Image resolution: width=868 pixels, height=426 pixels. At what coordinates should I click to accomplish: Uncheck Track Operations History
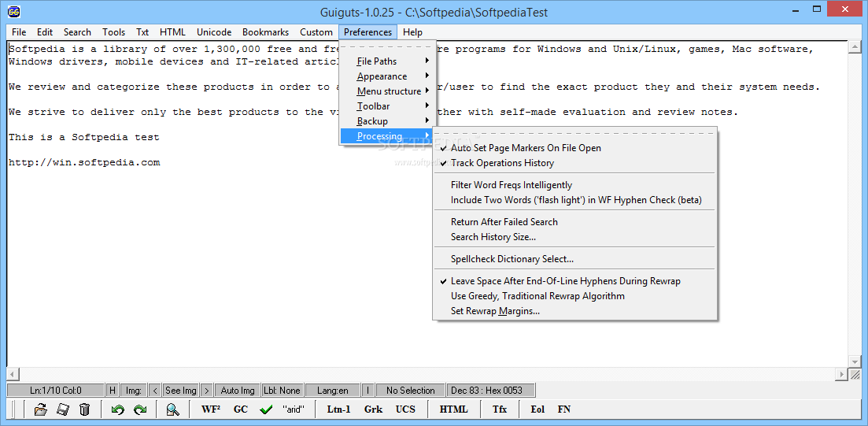(x=574, y=163)
